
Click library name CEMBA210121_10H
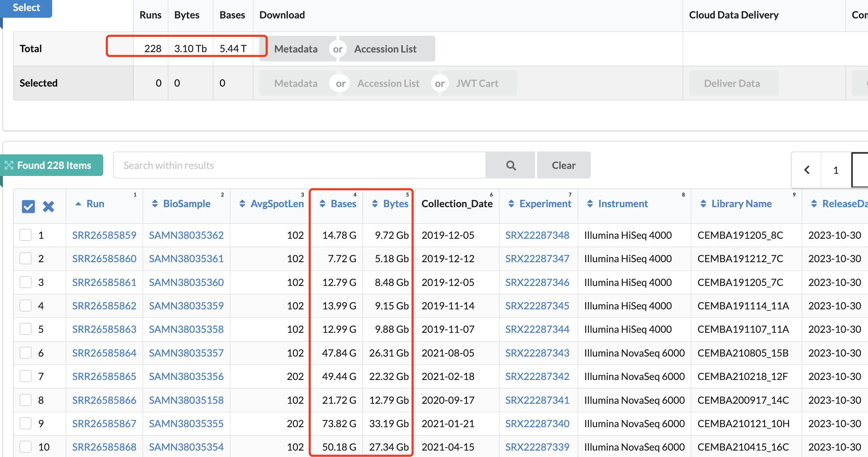pos(744,423)
